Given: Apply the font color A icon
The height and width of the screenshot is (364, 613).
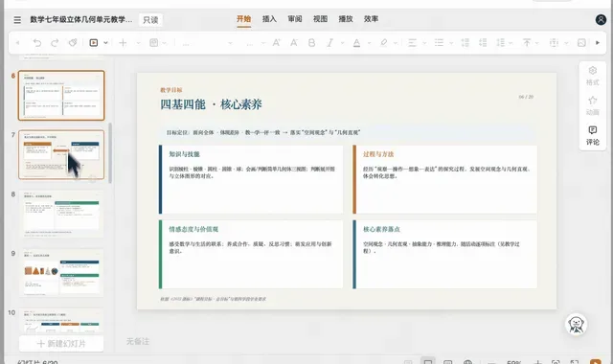Looking at the screenshot, I should tap(356, 42).
